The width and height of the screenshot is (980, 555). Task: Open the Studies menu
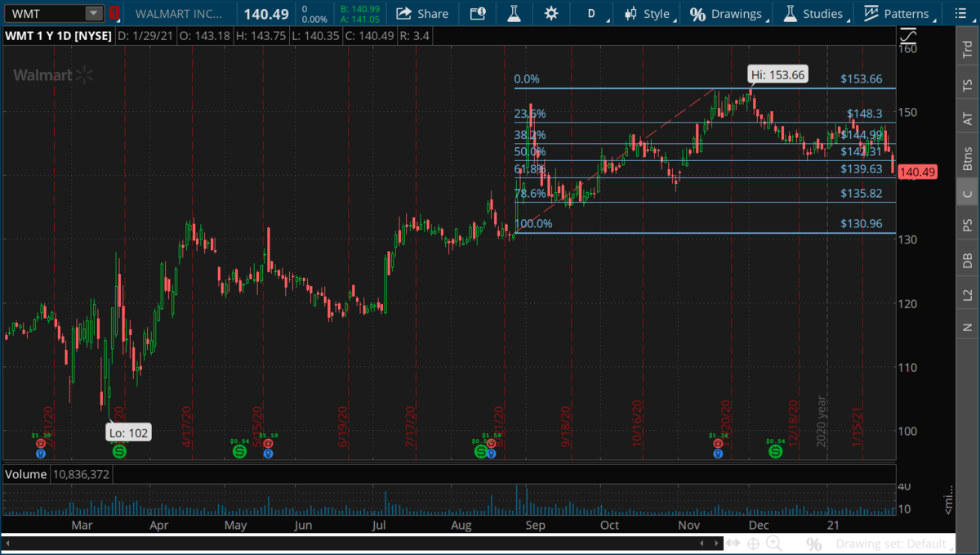coord(814,13)
